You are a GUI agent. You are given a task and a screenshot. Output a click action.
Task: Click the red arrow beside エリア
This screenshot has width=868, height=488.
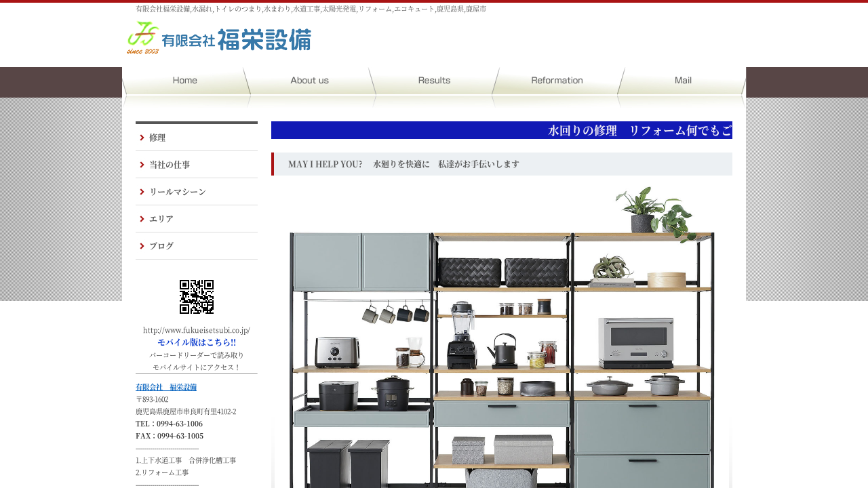[142, 219]
